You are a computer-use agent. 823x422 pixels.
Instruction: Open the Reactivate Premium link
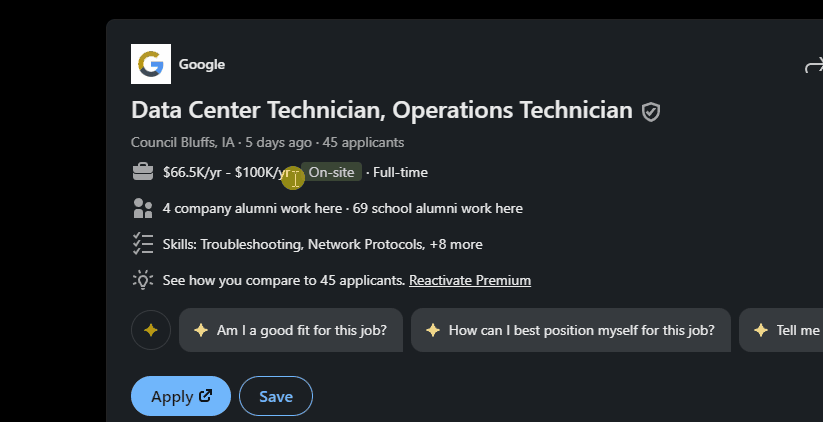point(470,280)
